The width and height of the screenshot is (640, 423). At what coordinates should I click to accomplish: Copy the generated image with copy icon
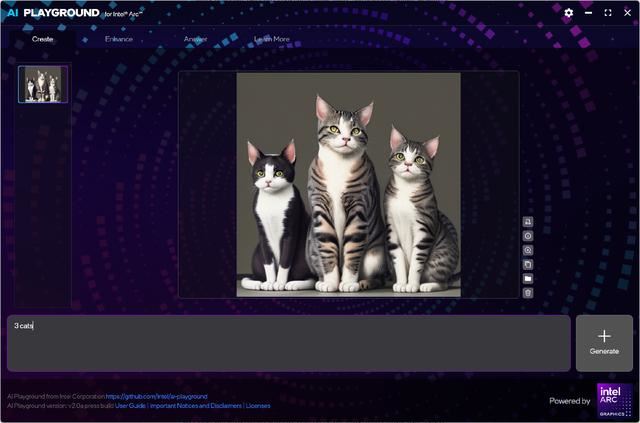pyautogui.click(x=528, y=265)
